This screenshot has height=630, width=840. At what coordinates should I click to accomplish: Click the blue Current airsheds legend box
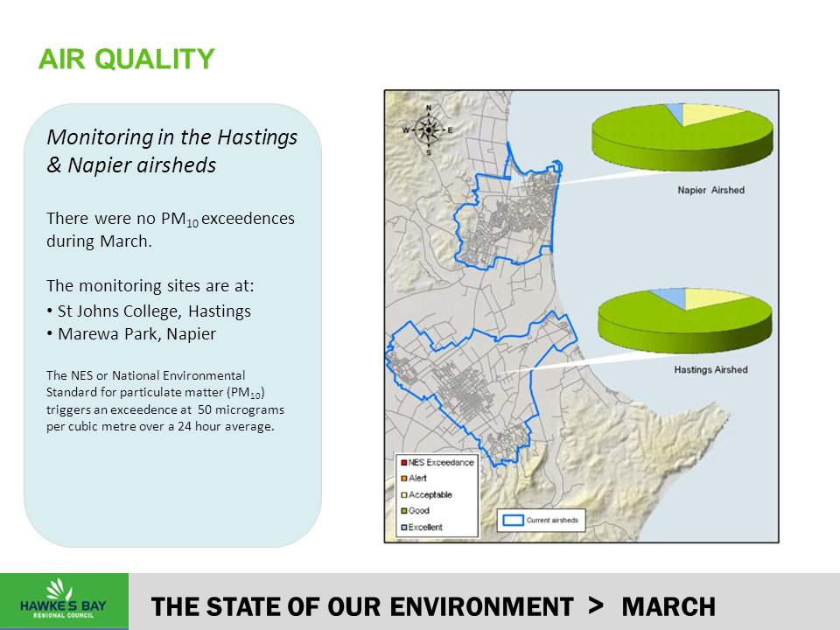point(514,520)
